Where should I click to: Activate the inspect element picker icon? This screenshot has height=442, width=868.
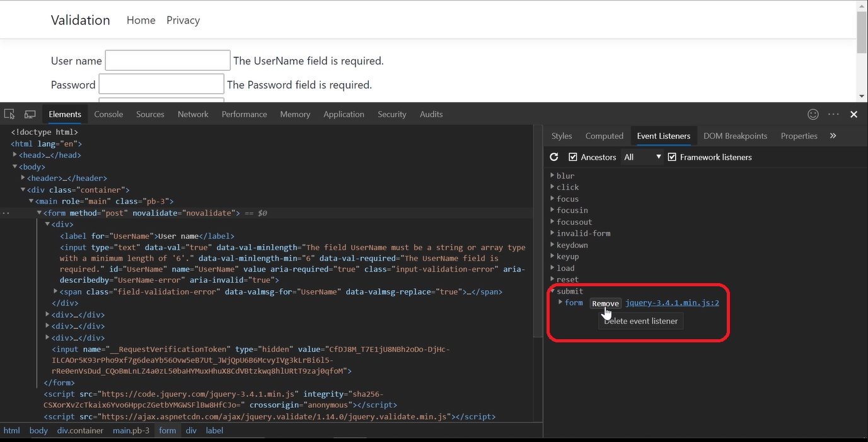click(x=9, y=114)
